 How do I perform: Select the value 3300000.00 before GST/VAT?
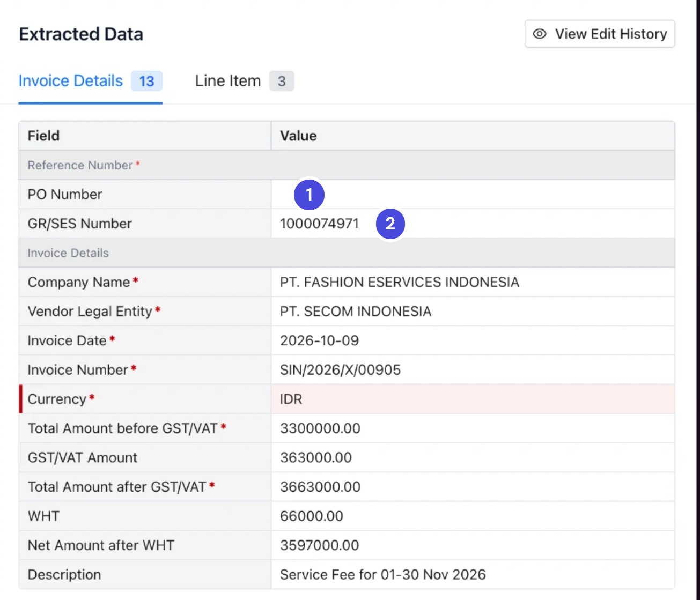coord(320,428)
